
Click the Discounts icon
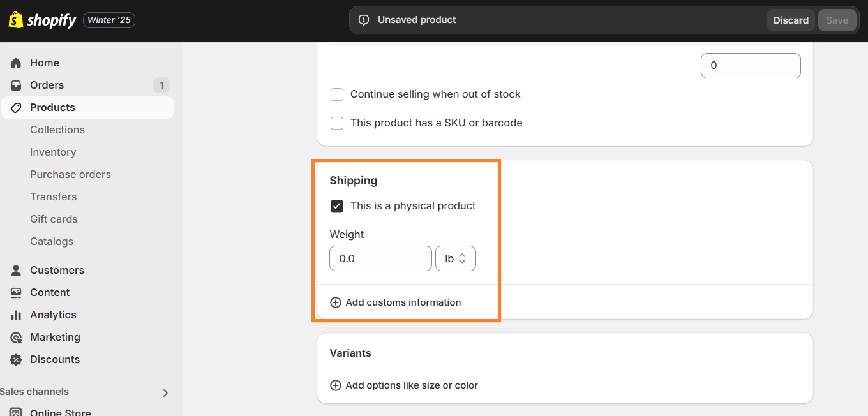point(15,359)
